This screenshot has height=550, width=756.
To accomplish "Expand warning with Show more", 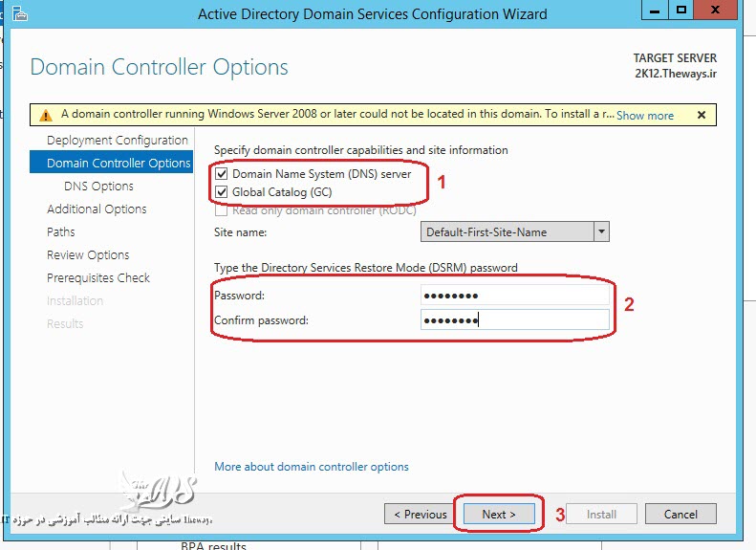I will click(x=645, y=116).
